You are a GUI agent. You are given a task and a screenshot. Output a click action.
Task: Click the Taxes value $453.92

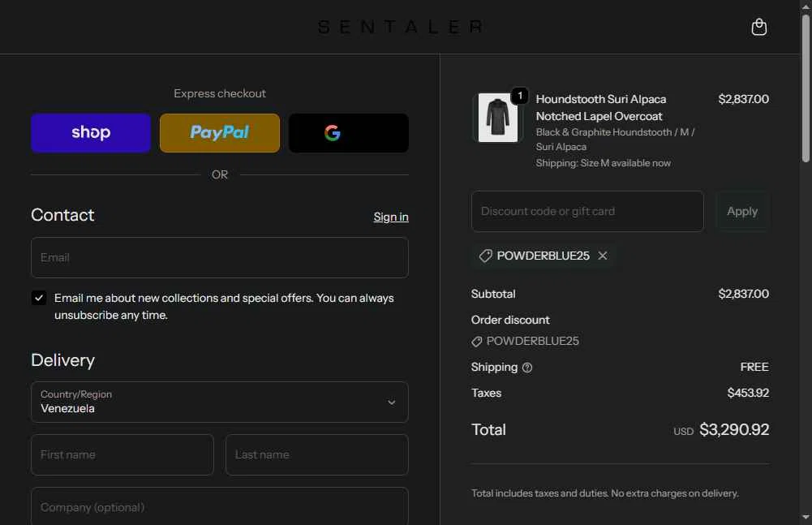coord(748,393)
